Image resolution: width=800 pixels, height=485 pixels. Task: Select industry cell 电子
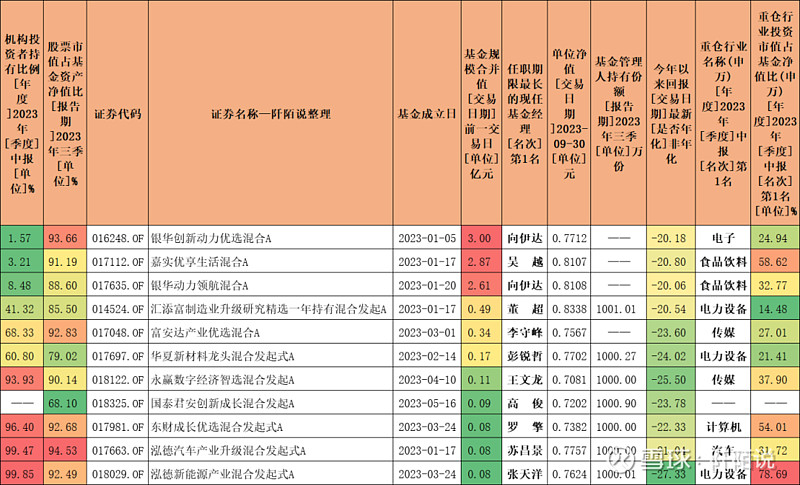click(x=723, y=238)
